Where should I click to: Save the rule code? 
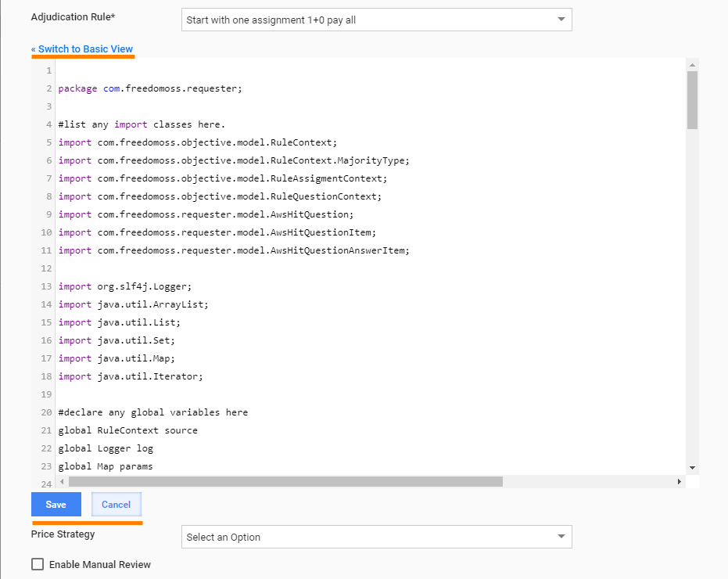(56, 504)
